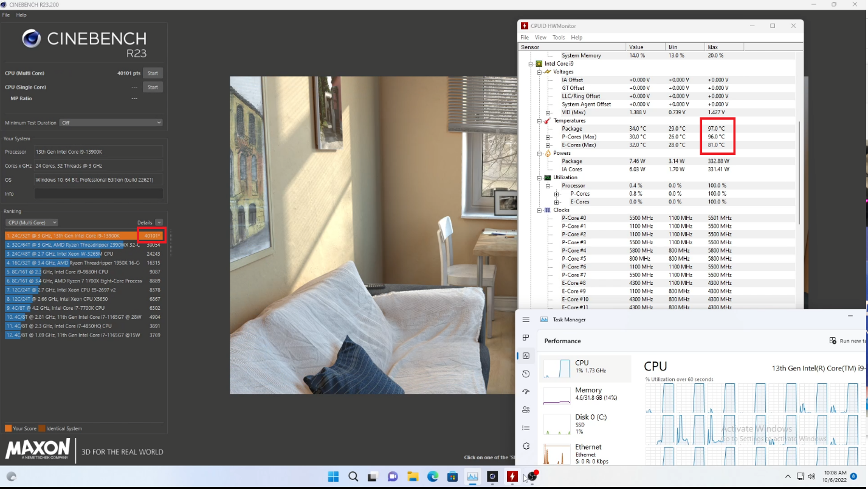Open Users page in Task Manager sidebar
The image size is (868, 489).
coord(526,410)
